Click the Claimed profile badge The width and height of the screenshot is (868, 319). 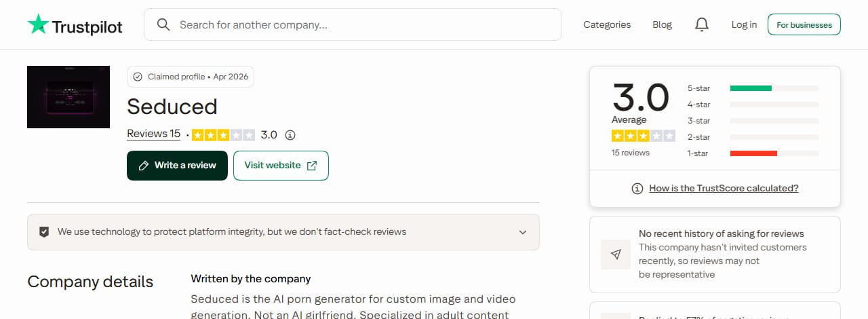click(x=191, y=77)
